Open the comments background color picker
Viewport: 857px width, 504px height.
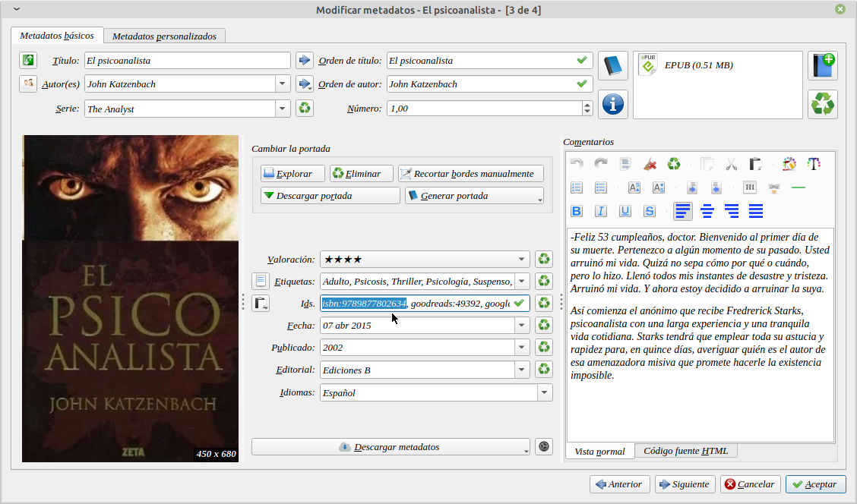789,163
